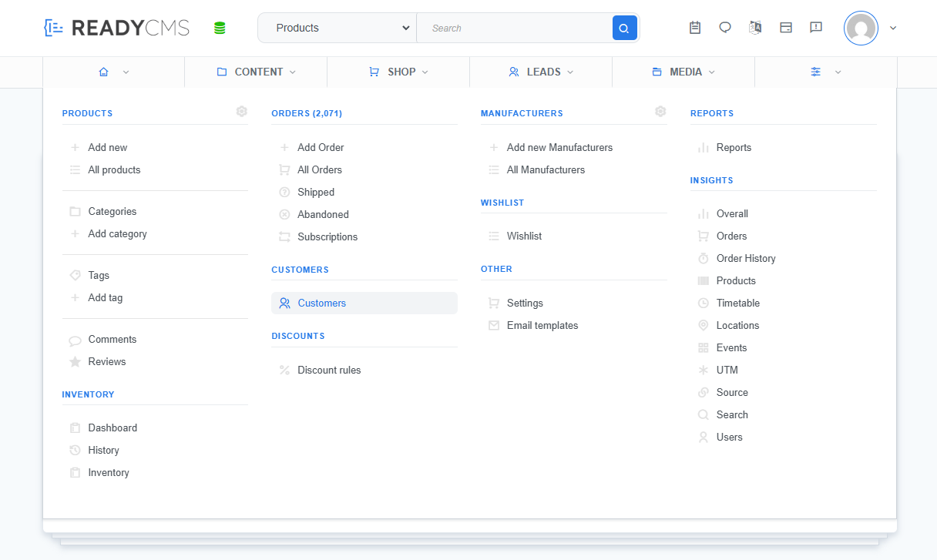Click the feedback exclamation icon in header
The image size is (937, 560).
point(816,28)
